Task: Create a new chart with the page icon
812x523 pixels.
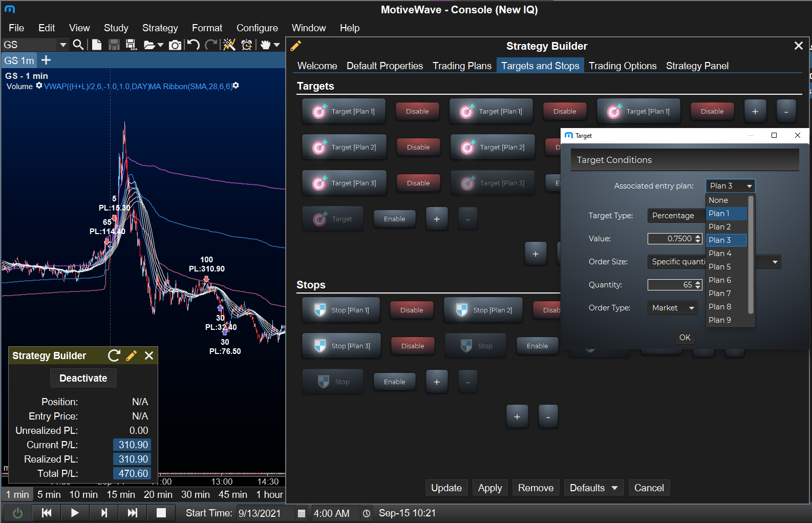Action: pyautogui.click(x=96, y=45)
